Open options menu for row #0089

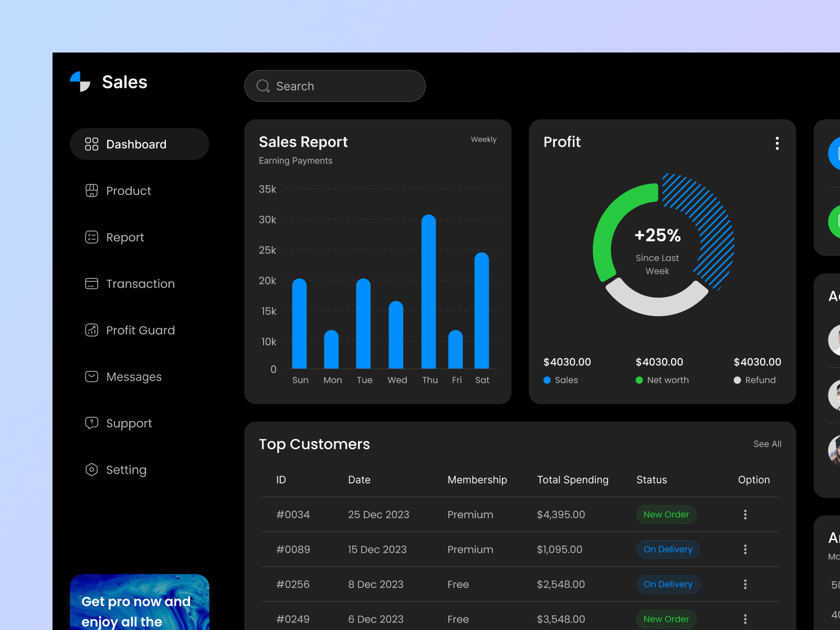tap(745, 549)
